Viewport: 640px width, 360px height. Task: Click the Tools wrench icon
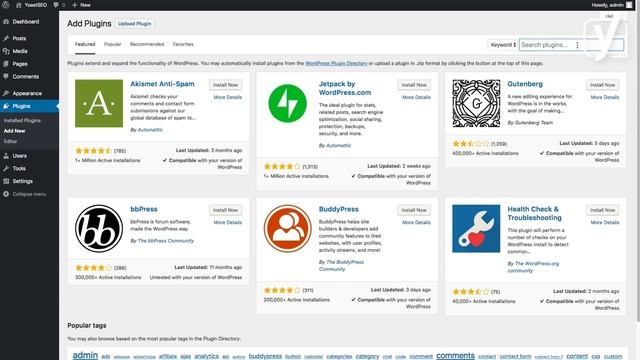coord(6,168)
